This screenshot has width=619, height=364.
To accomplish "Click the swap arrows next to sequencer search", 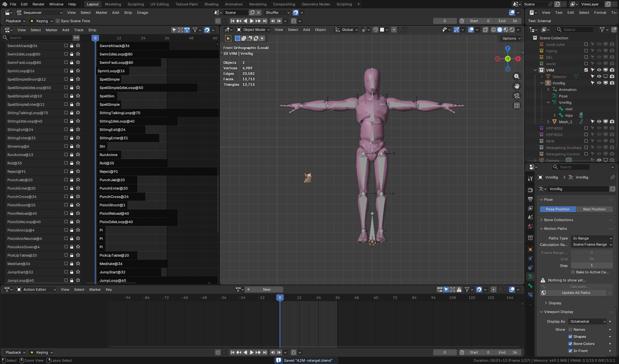I will click(76, 38).
